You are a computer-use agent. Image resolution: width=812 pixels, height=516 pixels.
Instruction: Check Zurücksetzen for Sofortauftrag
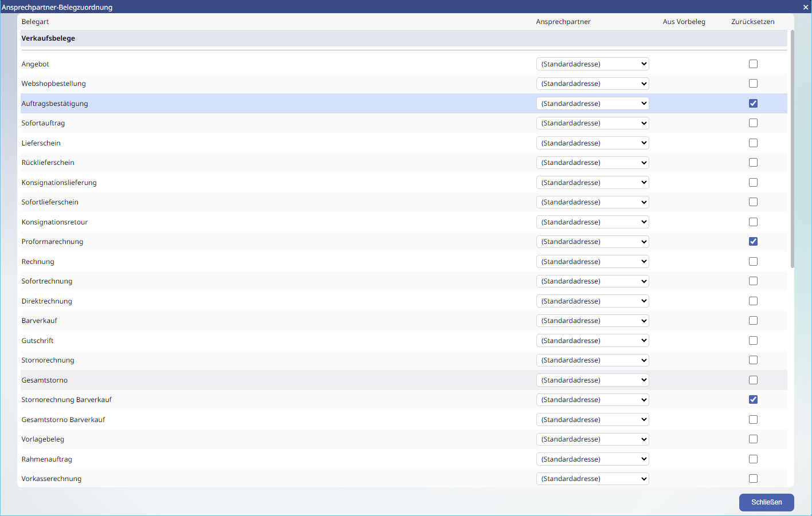753,123
